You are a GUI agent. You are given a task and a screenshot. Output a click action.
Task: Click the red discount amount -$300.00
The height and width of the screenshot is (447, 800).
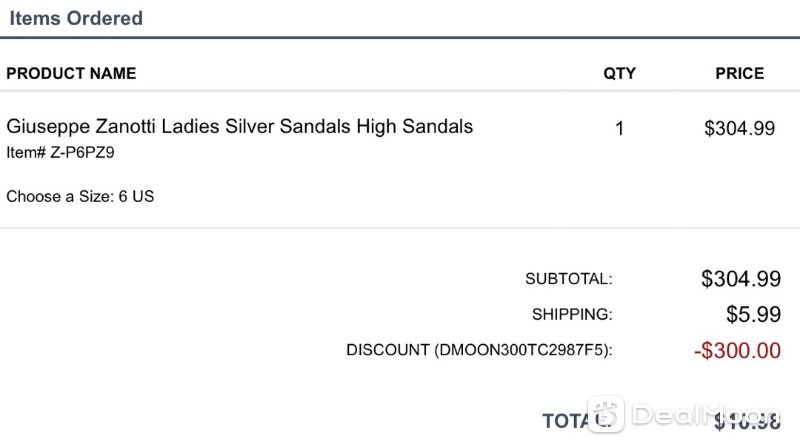click(x=737, y=351)
